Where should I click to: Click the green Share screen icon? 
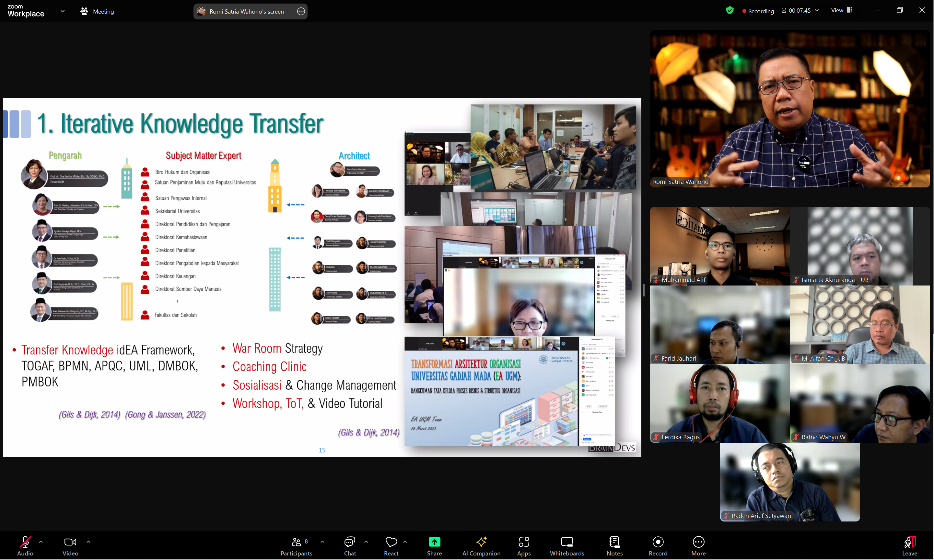[x=434, y=542]
